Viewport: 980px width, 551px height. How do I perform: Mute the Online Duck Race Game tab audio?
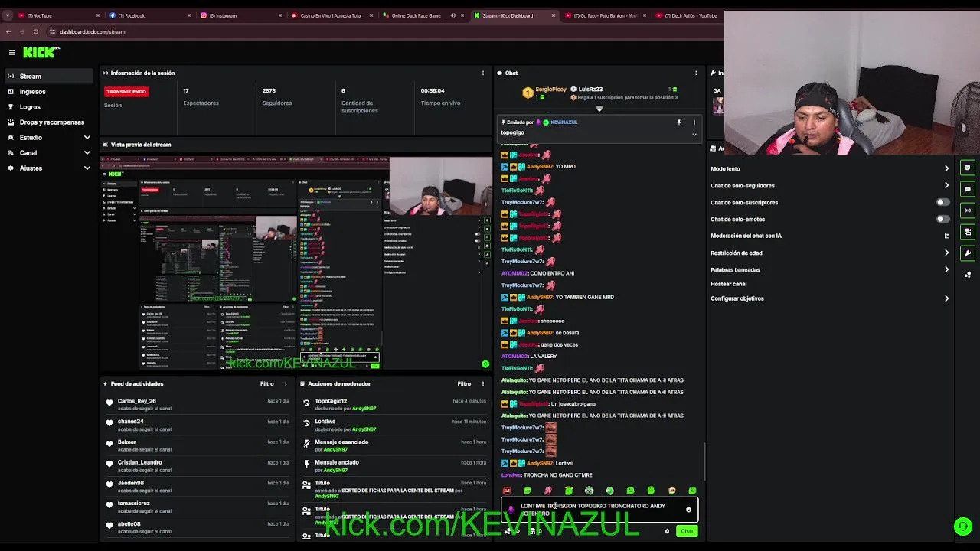point(452,15)
